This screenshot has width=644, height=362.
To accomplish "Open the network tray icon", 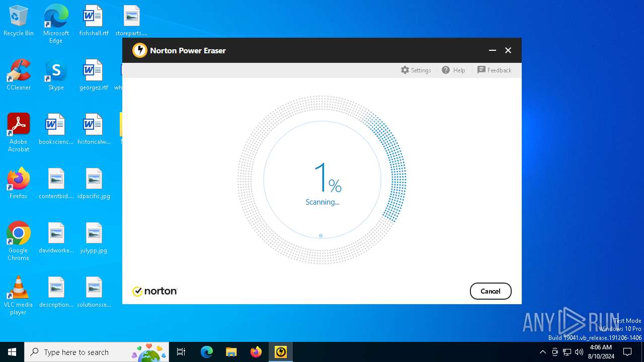I will [567, 352].
